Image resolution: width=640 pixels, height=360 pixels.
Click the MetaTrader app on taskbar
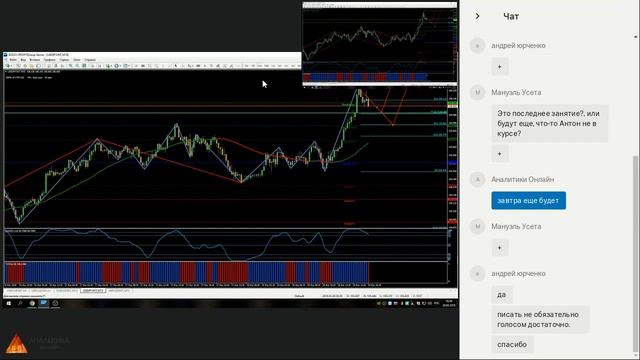coord(44,303)
